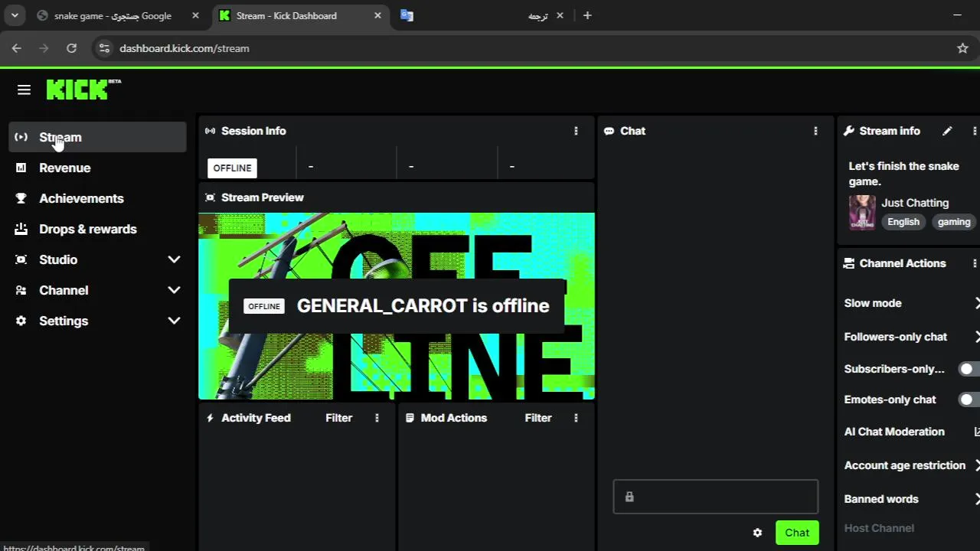Open Mod Actions Filter
Viewport: 980px width, 551px height.
538,418
